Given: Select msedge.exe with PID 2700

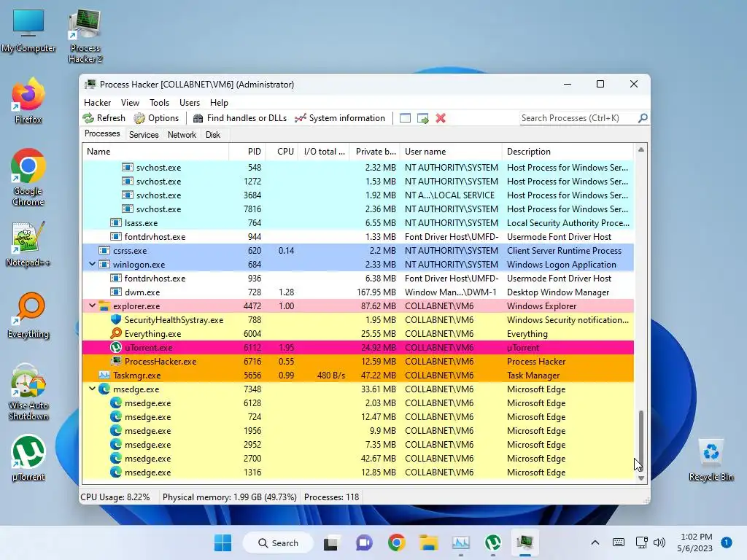Looking at the screenshot, I should (357, 458).
